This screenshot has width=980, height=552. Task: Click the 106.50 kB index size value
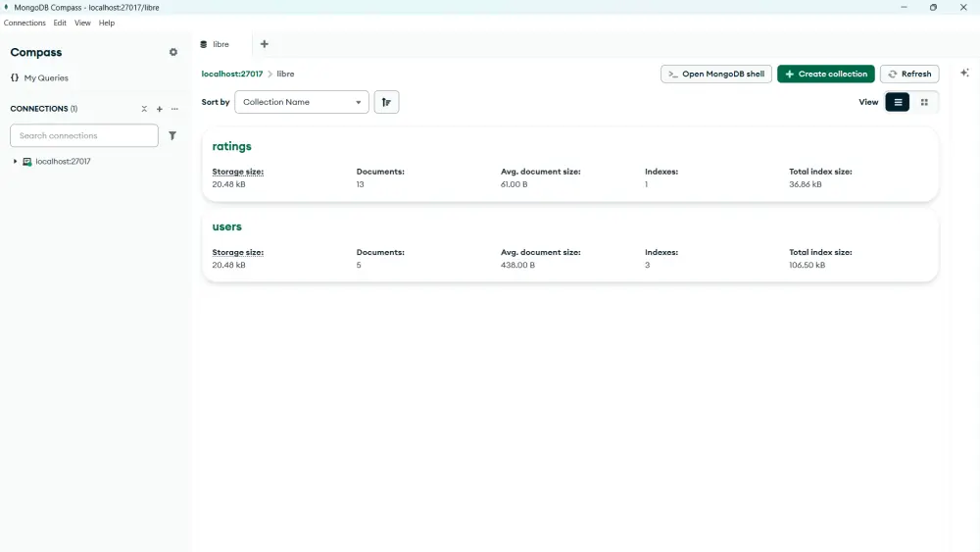point(807,265)
